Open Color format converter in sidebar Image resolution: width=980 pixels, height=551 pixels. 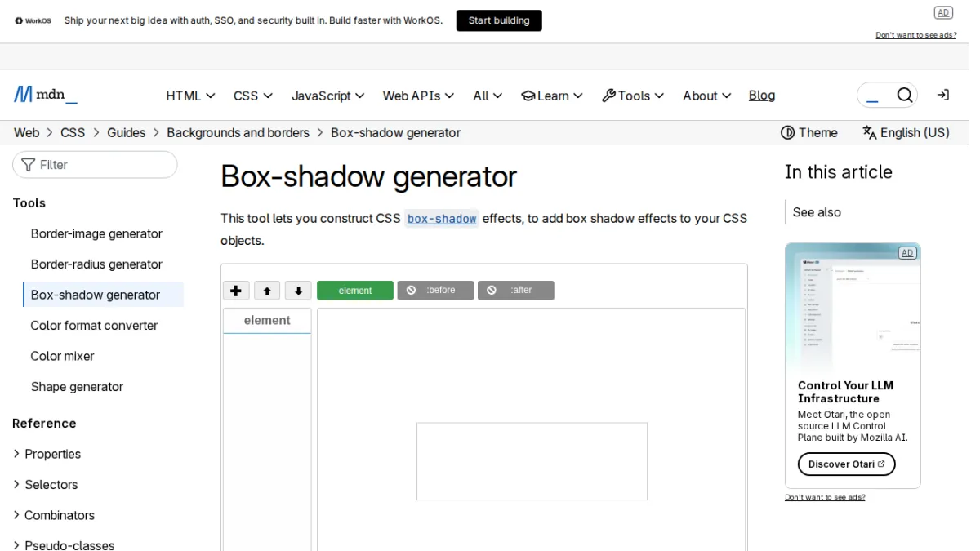94,326
